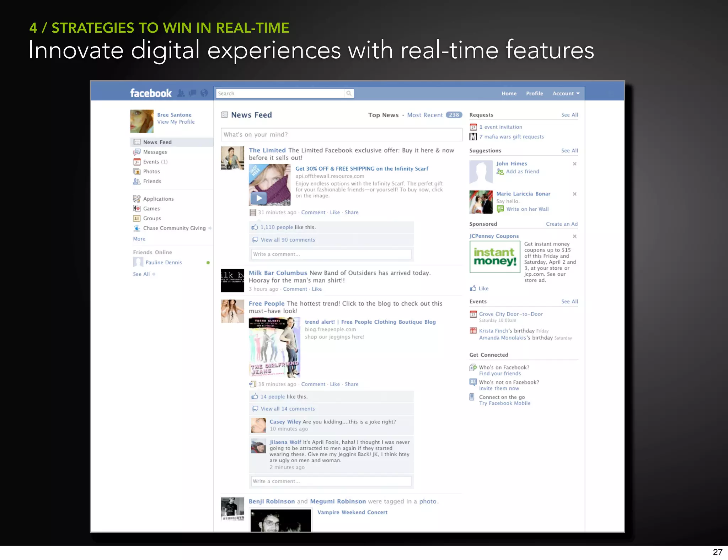Expand See All friends online
Image resolution: width=728 pixels, height=560 pixels.
(144, 274)
